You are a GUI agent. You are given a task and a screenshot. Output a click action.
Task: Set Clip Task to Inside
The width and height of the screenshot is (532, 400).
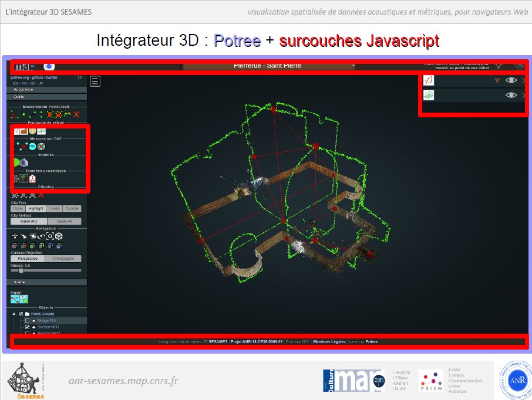[x=54, y=209]
